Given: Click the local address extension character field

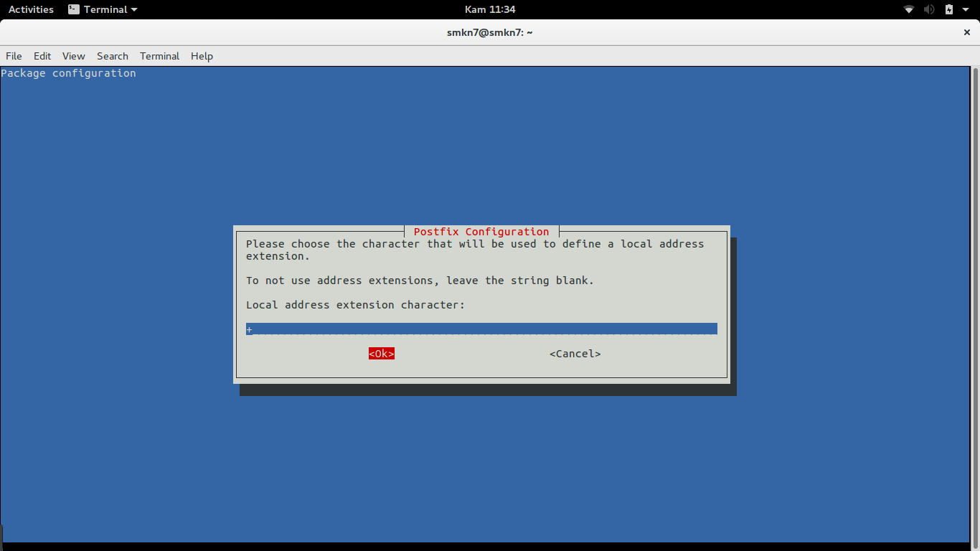Looking at the screenshot, I should (x=481, y=329).
